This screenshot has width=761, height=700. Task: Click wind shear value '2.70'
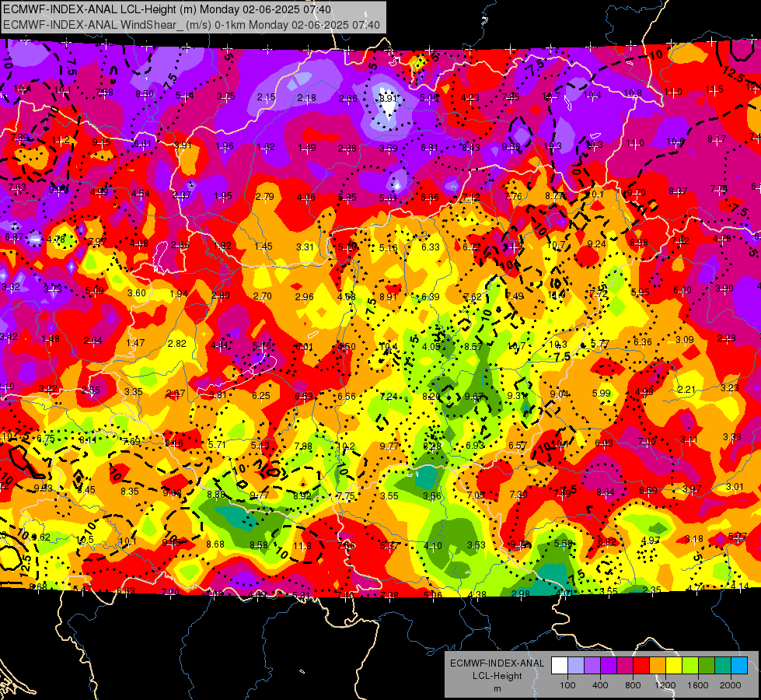[x=263, y=296]
